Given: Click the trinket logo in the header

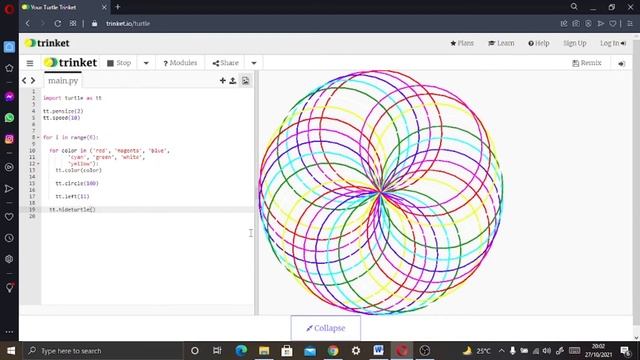Looking at the screenshot, I should (x=47, y=43).
